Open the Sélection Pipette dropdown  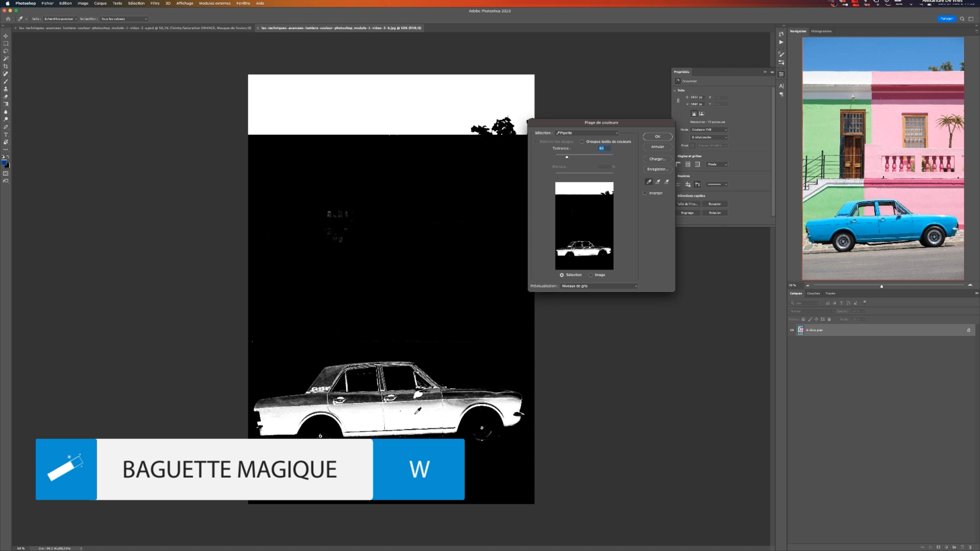click(x=586, y=133)
